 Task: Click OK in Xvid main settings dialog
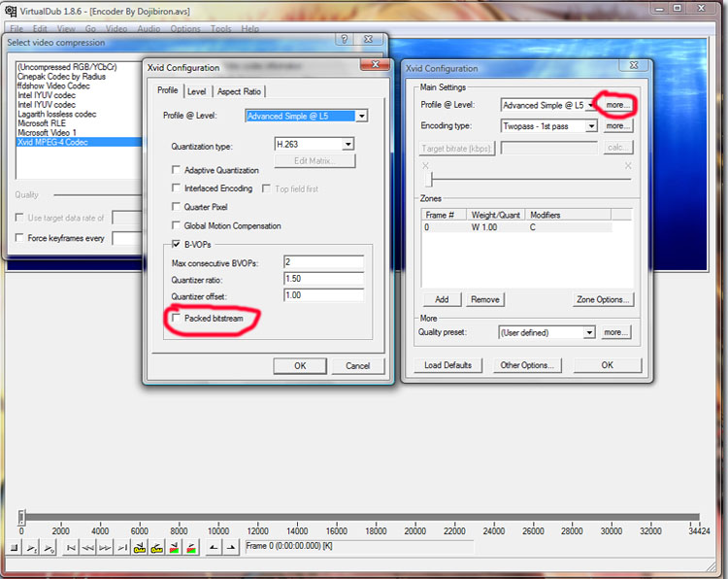click(x=608, y=365)
